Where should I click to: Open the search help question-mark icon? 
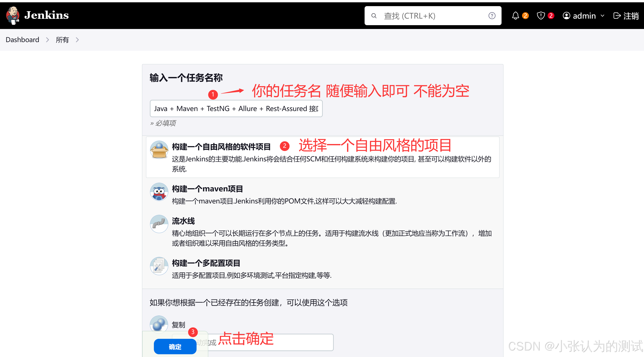[492, 16]
